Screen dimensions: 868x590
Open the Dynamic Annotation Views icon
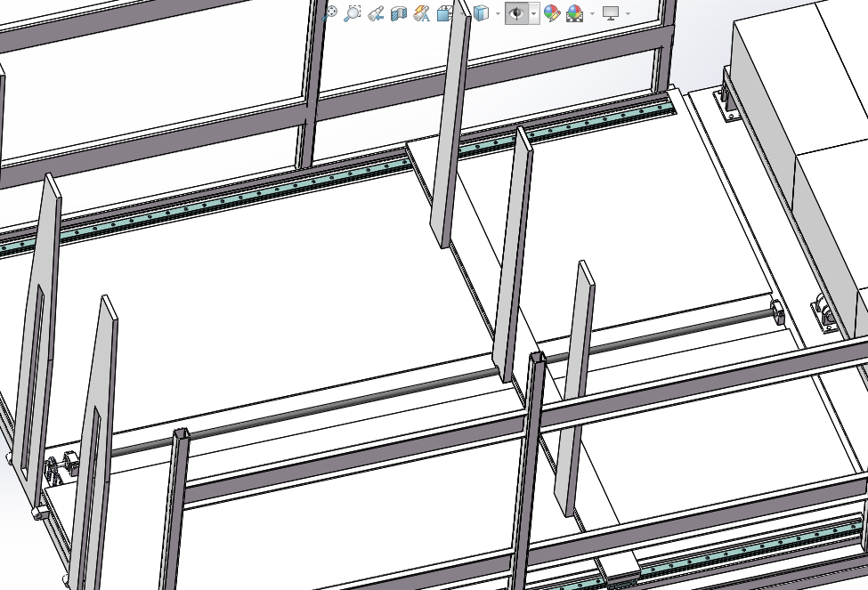422,13
